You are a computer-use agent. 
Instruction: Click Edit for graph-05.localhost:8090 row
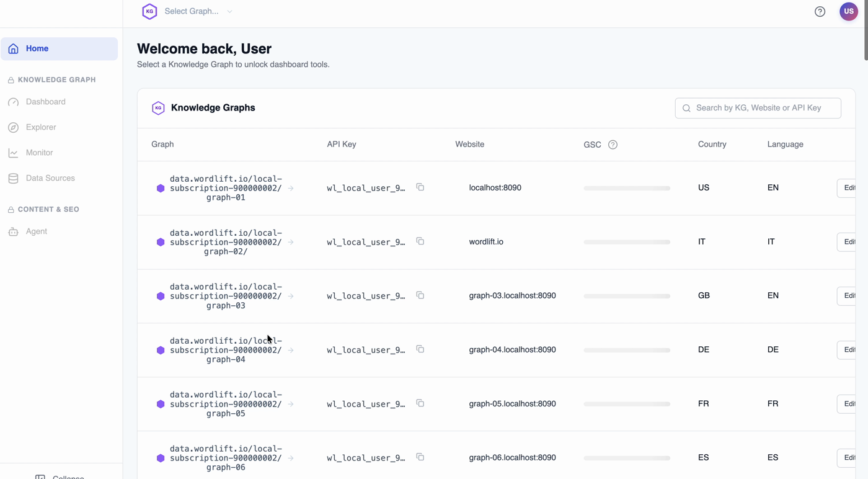point(847,404)
